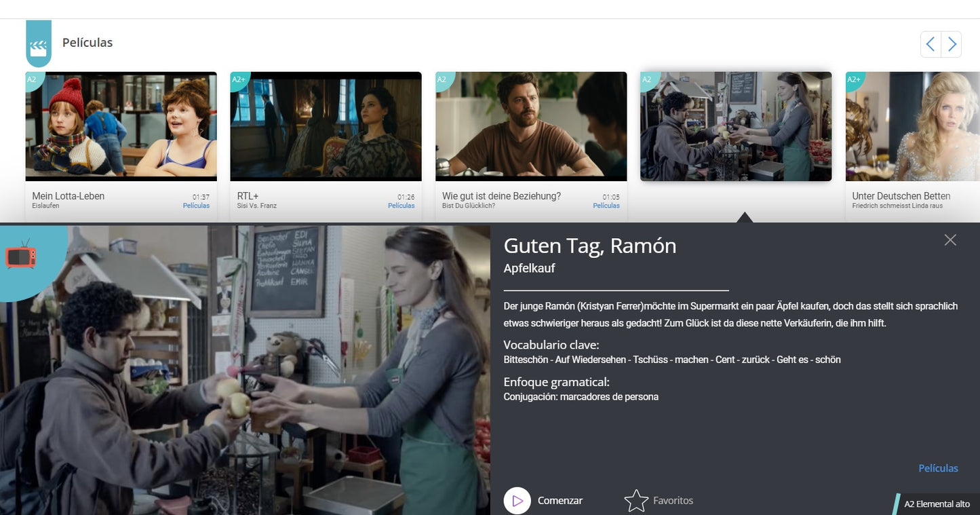The image size is (980, 515).
Task: Click Bist Du Glücklich? subtitle
Action: point(469,206)
